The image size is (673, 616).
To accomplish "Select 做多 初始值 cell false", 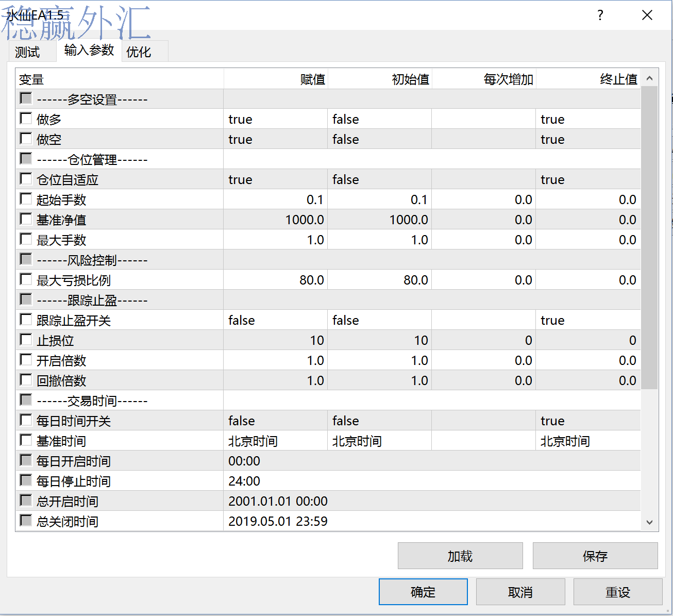I will tap(380, 119).
